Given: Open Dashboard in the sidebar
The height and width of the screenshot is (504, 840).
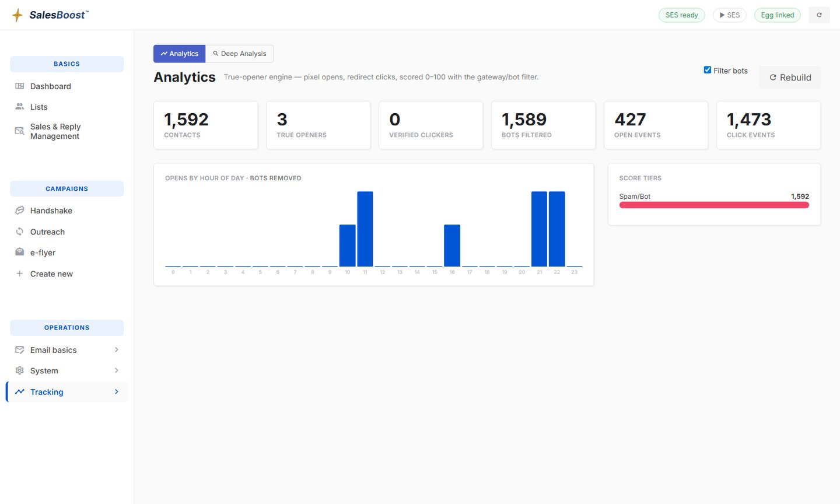Looking at the screenshot, I should [x=66, y=86].
